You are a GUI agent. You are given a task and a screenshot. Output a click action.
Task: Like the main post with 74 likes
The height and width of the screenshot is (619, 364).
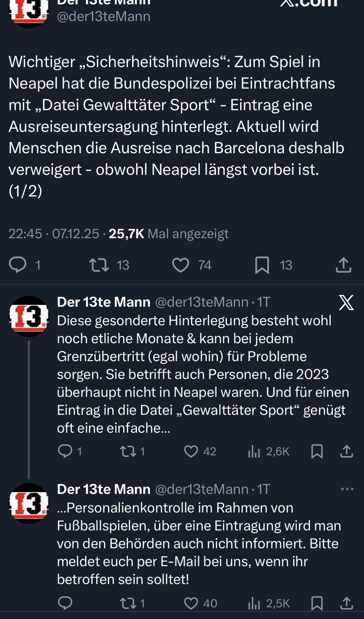pos(180,265)
